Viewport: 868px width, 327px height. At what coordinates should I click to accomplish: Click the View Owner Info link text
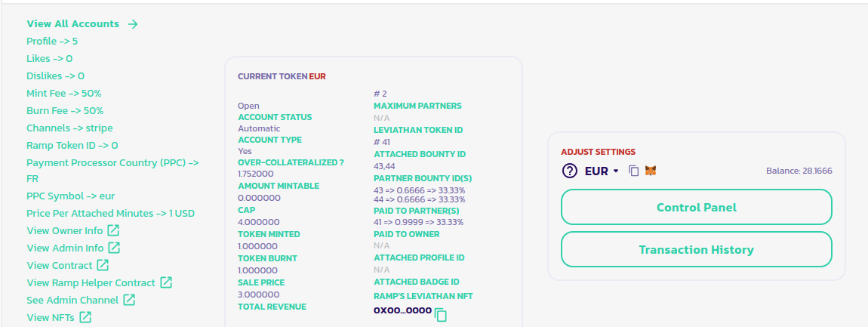click(64, 230)
